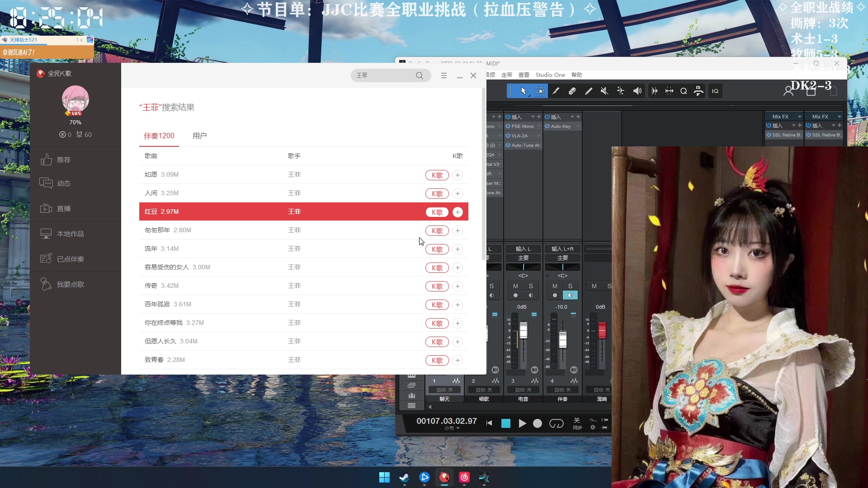Open the 帮助 menu in Studio One
Image resolution: width=868 pixels, height=488 pixels.
(x=577, y=75)
